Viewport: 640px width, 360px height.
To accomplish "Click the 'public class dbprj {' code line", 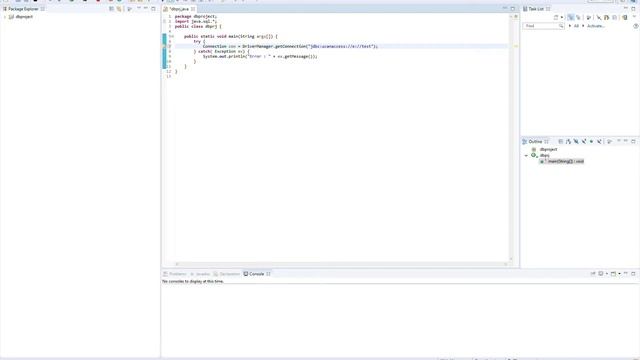I will pyautogui.click(x=198, y=27).
